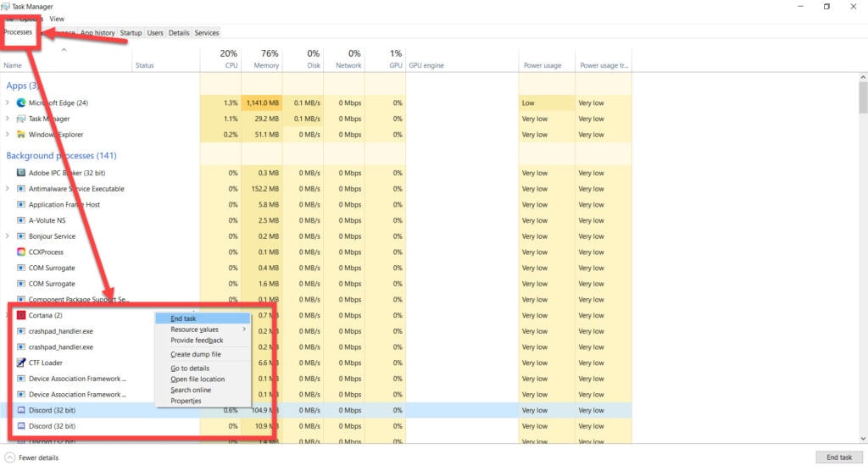Sort by the Power usage column header
868x471 pixels.
(547, 59)
